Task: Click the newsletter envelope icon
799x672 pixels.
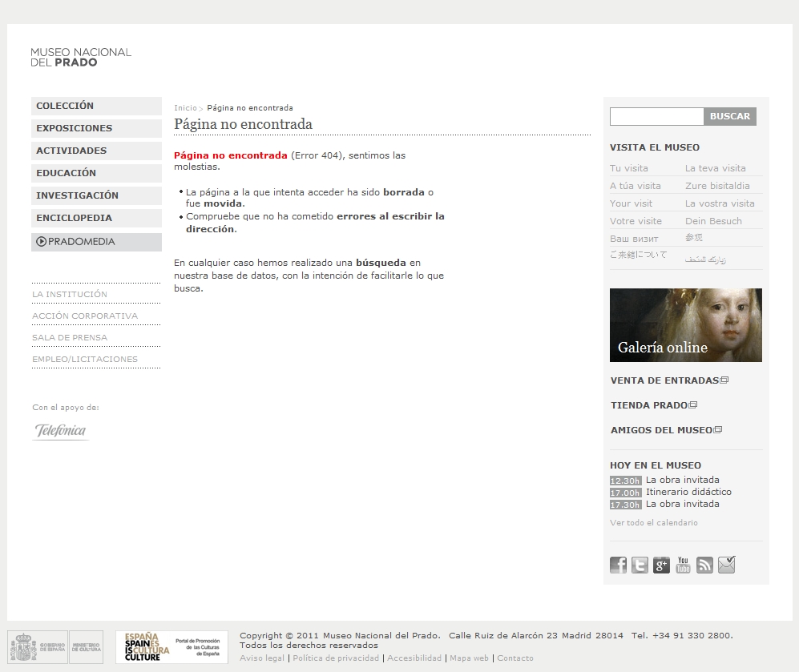Action: (x=726, y=565)
